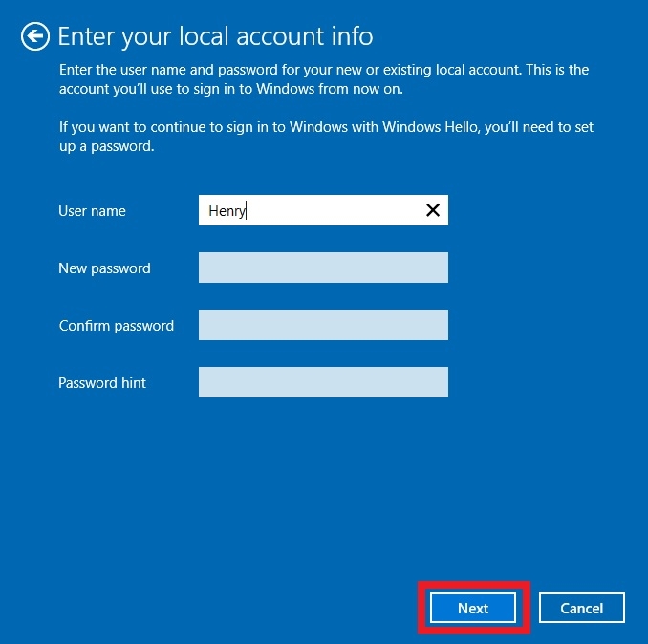Screen dimensions: 648x644
Task: Click the 'Password hint' label
Action: [x=102, y=383]
